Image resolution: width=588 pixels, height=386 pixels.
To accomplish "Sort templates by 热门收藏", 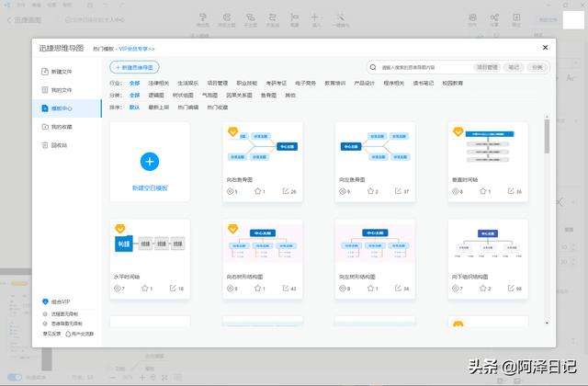I will (x=218, y=108).
